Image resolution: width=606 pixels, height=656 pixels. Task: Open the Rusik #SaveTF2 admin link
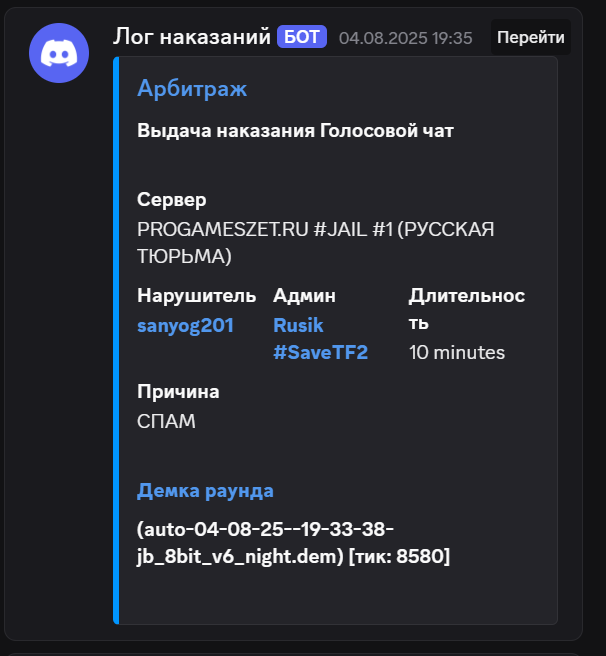pyautogui.click(x=321, y=338)
